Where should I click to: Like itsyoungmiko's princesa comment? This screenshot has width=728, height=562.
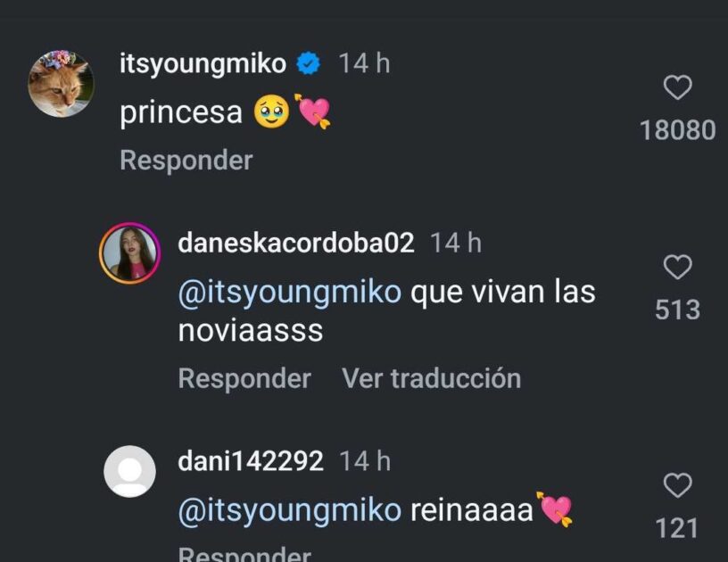(x=678, y=87)
